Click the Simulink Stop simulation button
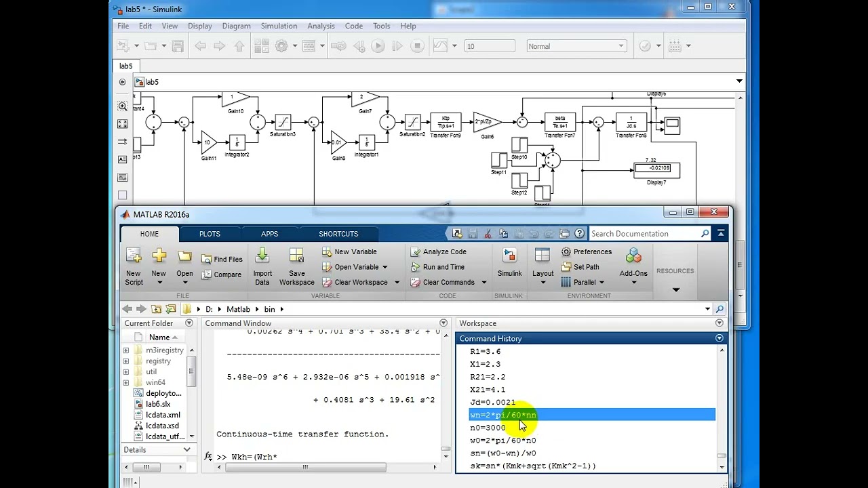Screen dimensions: 868x488 pos(418,46)
